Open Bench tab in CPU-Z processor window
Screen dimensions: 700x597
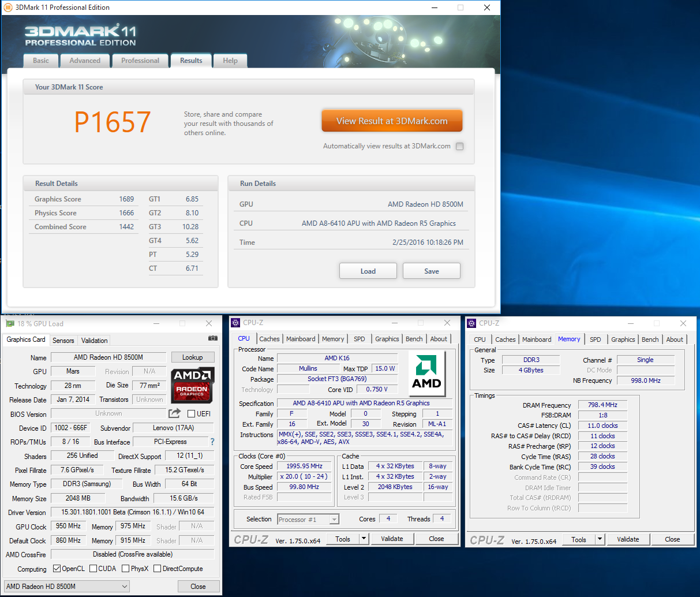(x=414, y=339)
